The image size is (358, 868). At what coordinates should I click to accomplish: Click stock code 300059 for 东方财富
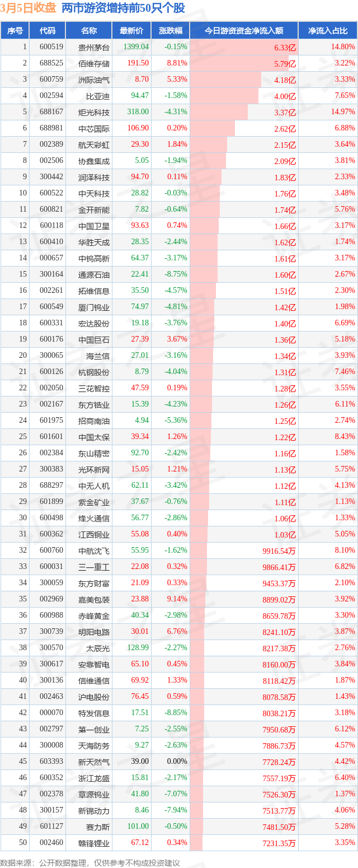click(51, 583)
